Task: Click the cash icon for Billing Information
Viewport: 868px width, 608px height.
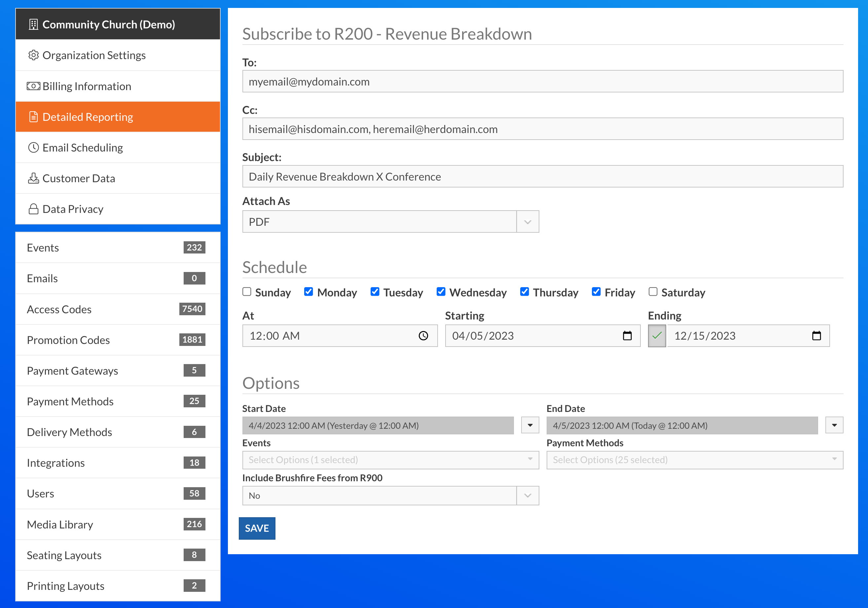Action: 33,86
